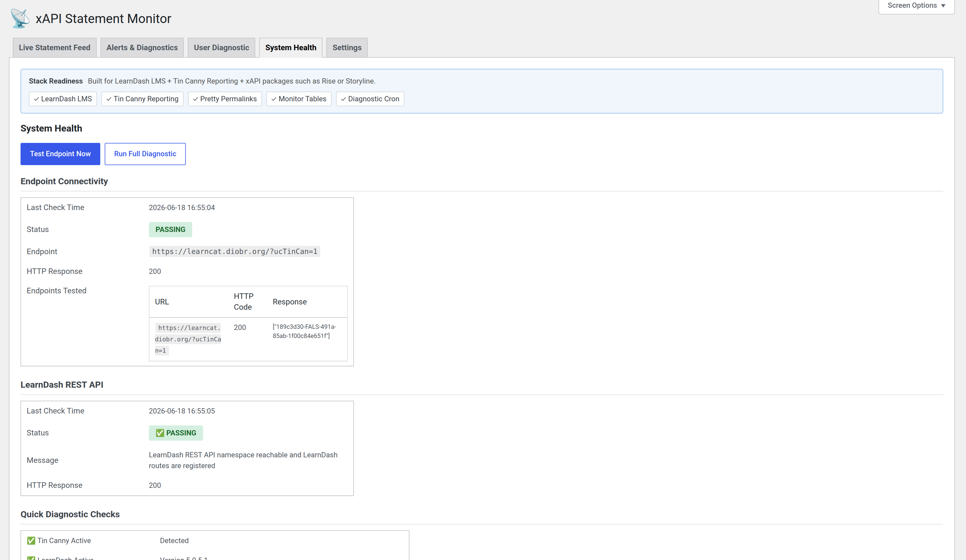Open the Settings tab
The image size is (966, 560).
(347, 47)
